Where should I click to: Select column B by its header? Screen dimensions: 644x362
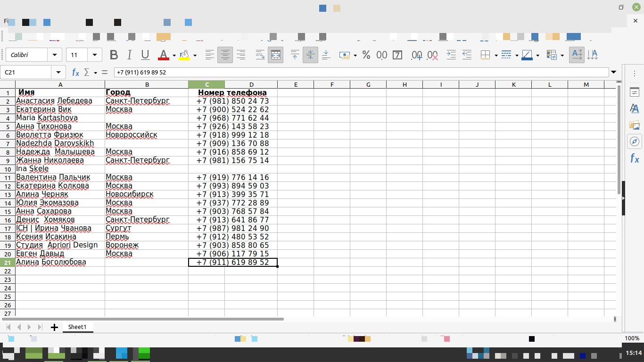[147, 84]
